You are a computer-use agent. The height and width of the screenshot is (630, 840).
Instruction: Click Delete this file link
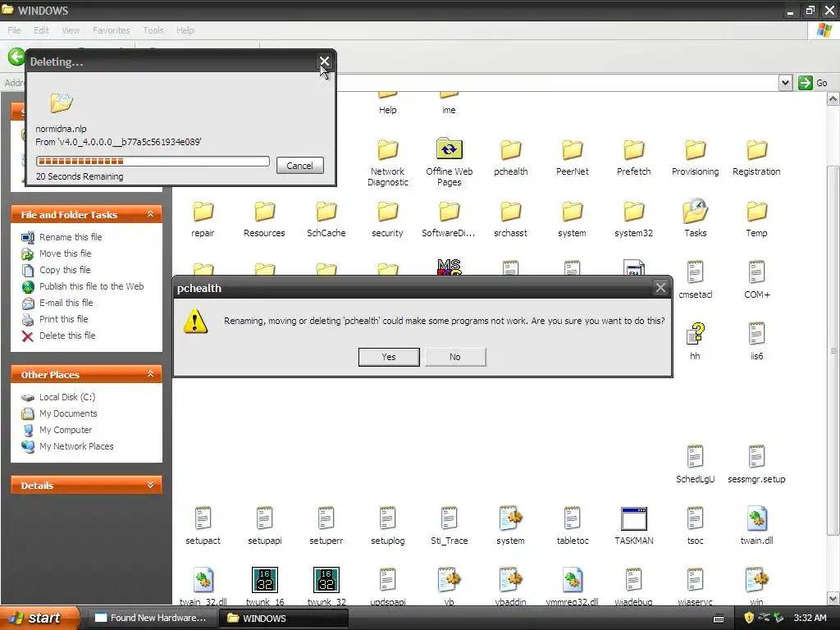[x=67, y=336]
